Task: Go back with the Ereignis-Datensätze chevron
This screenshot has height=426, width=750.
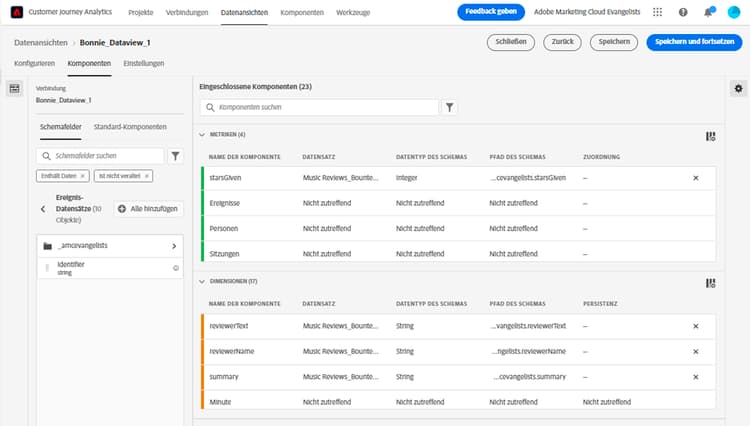Action: click(x=43, y=209)
